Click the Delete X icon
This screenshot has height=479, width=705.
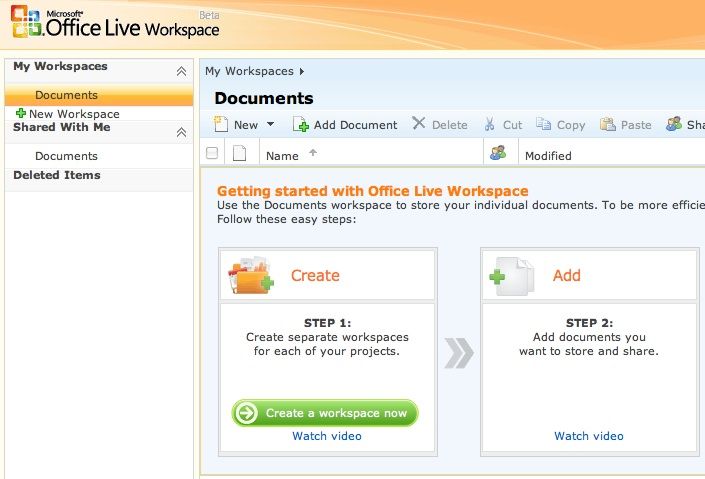pyautogui.click(x=419, y=123)
